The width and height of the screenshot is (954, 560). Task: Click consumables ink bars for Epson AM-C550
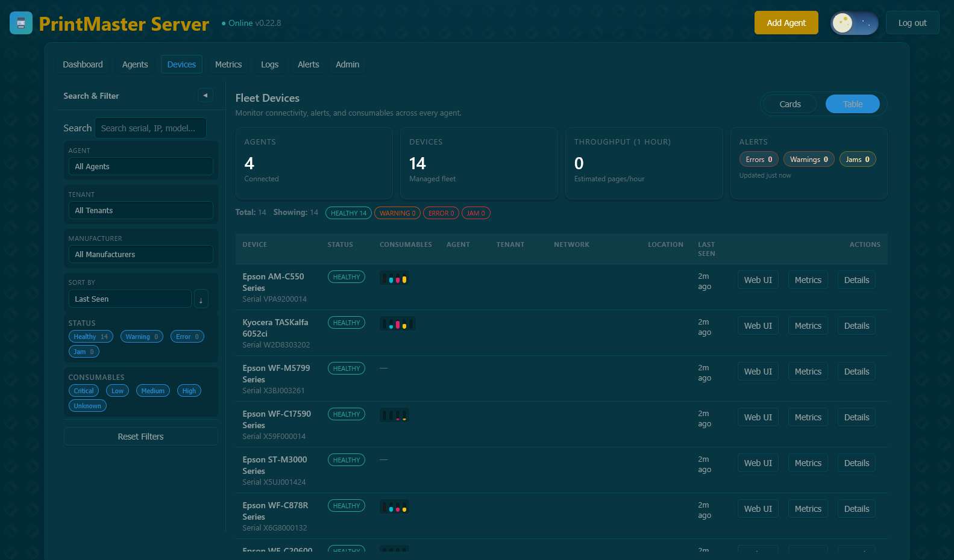(x=394, y=278)
